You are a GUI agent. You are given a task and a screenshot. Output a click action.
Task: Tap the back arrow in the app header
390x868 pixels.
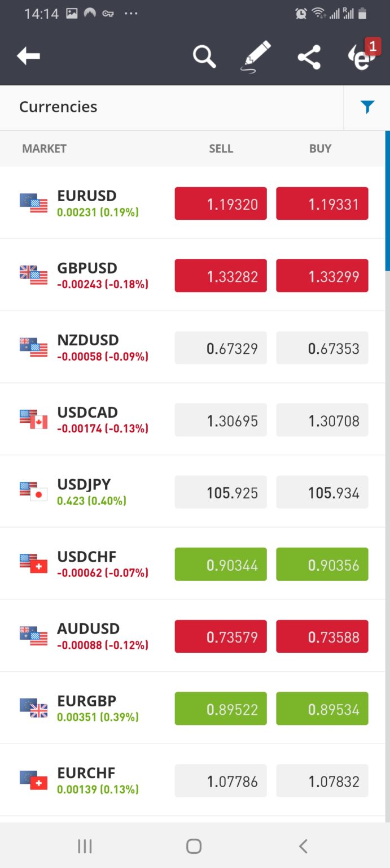[28, 56]
